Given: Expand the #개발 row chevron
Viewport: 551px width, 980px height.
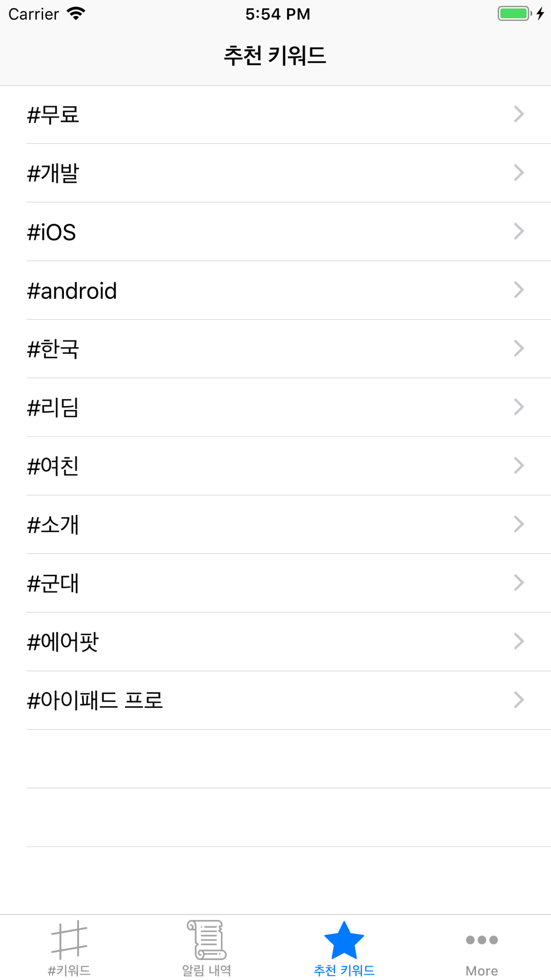Looking at the screenshot, I should point(518,173).
